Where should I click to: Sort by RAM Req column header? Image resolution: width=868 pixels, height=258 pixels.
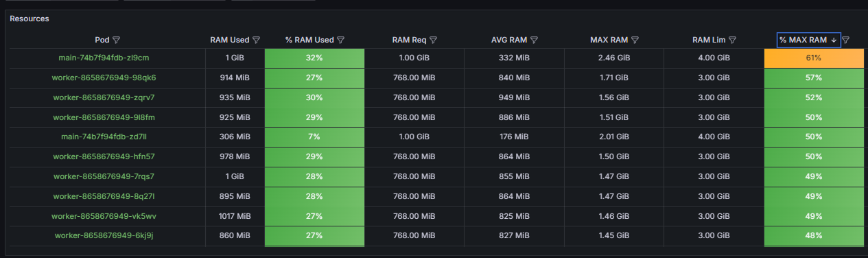410,40
